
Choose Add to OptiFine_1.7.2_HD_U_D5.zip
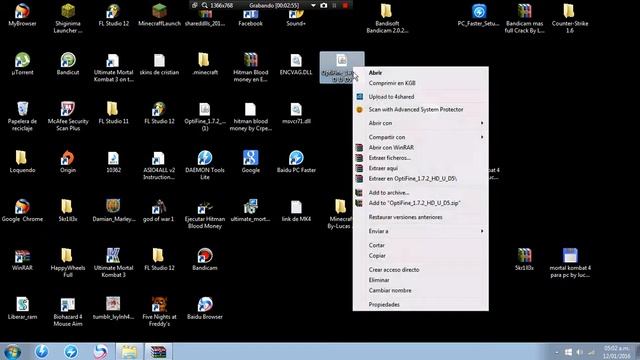(x=420, y=203)
